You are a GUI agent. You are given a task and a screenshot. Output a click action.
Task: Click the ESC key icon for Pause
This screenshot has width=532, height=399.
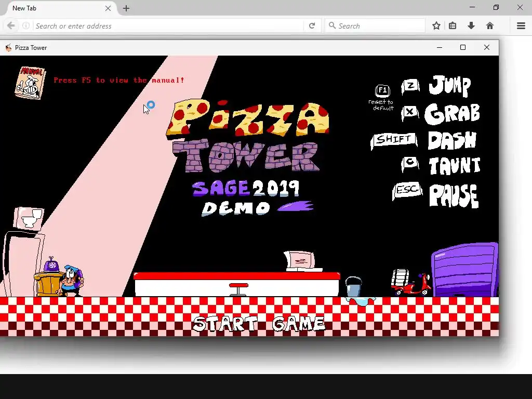[407, 191]
